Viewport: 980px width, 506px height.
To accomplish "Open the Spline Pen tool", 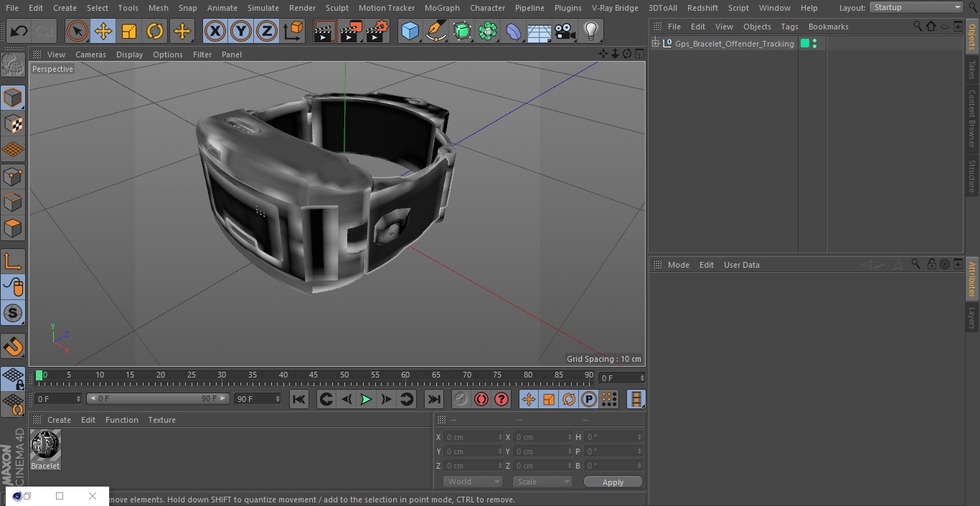I will pyautogui.click(x=435, y=31).
